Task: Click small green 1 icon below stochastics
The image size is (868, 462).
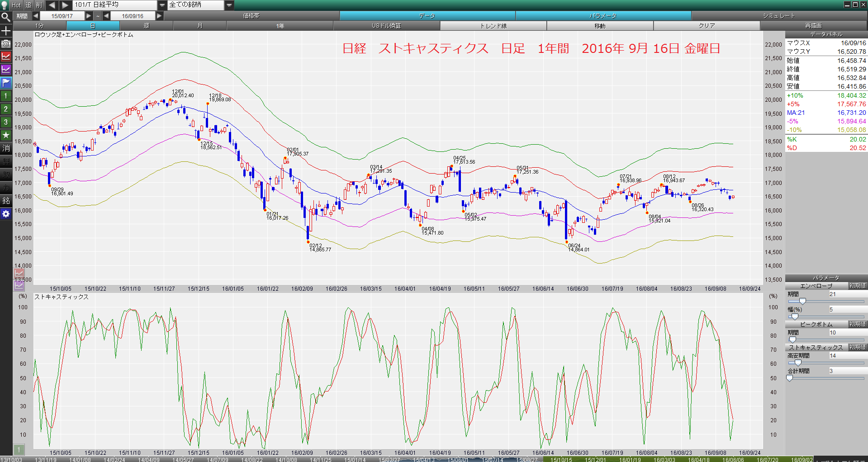Action: tap(19, 450)
